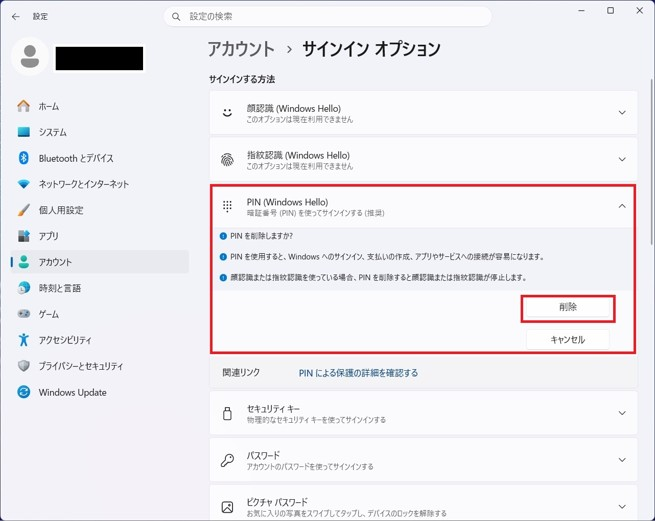Image resolution: width=655 pixels, height=521 pixels.
Task: Expand ピクチャ パスワード chevron
Action: pos(622,507)
